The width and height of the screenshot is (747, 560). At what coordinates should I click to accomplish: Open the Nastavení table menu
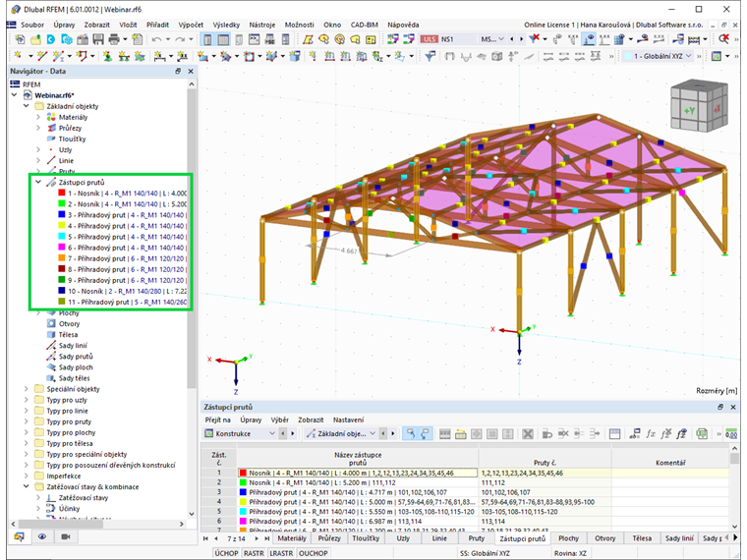(x=348, y=420)
